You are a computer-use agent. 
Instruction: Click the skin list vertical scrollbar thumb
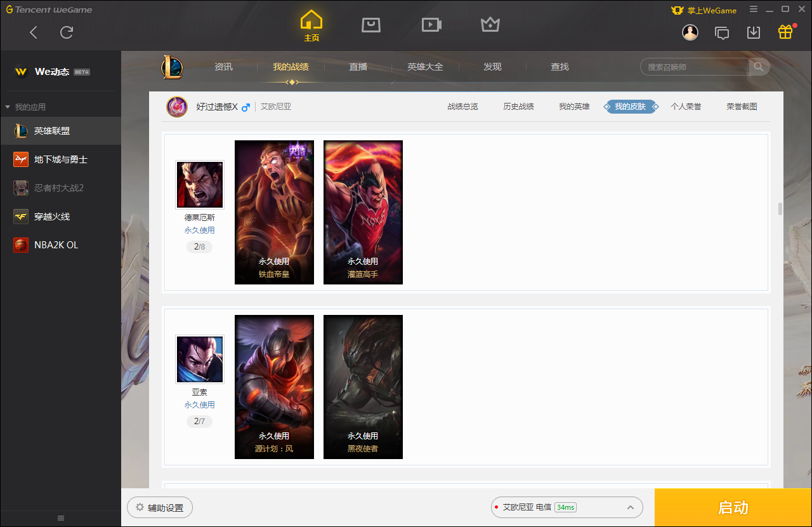780,209
